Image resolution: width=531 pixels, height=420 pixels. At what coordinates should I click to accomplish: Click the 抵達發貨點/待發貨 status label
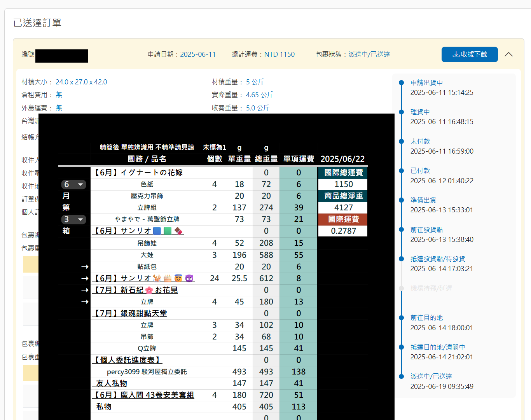click(x=438, y=259)
